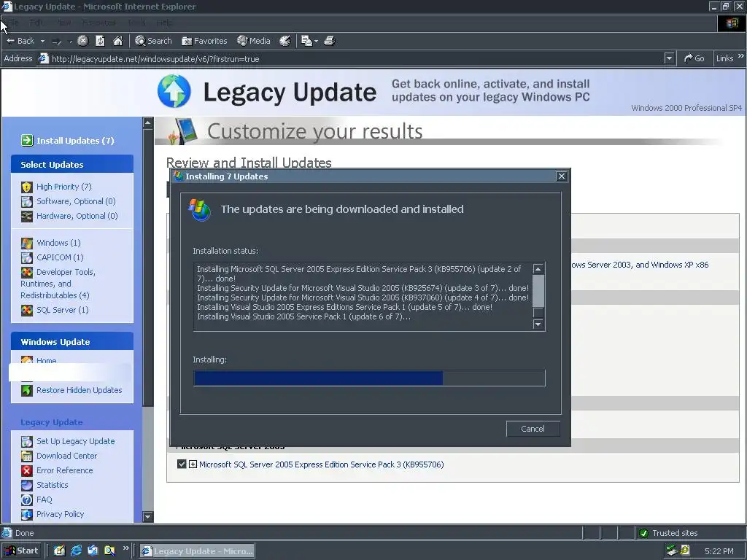Click the Cancel button in install dialog

[x=533, y=429]
